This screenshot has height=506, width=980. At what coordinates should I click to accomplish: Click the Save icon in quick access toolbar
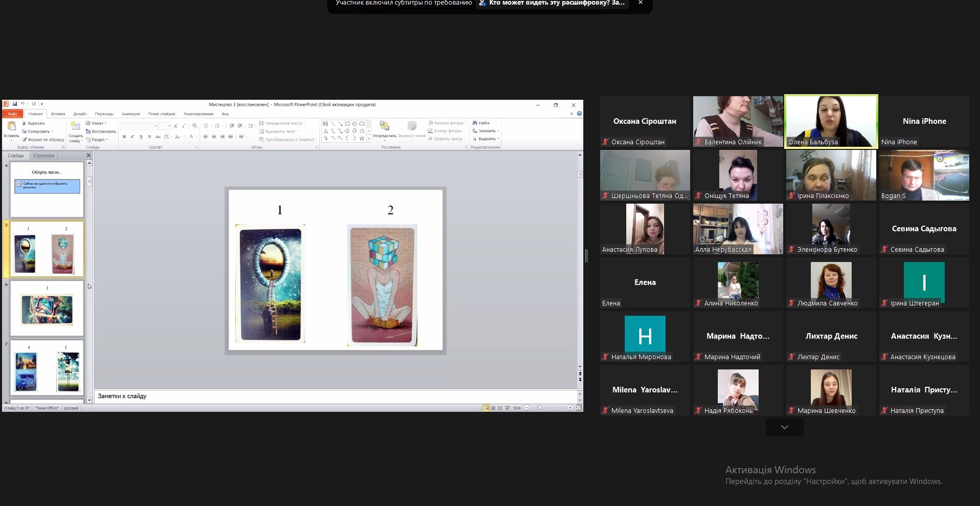point(15,104)
